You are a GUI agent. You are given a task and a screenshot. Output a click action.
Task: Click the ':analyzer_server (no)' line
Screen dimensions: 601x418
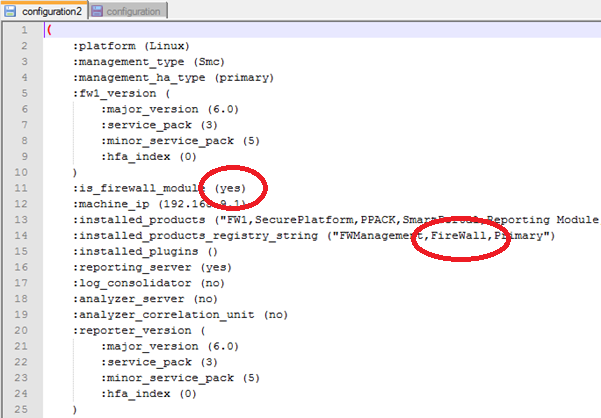coord(145,299)
